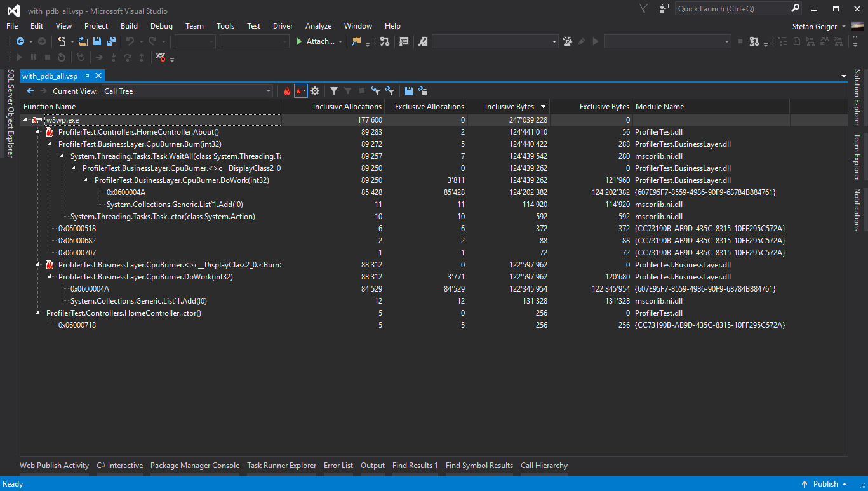This screenshot has width=868, height=491.
Task: Toggle the Show Hot Path highlighting button
Action: 301,91
